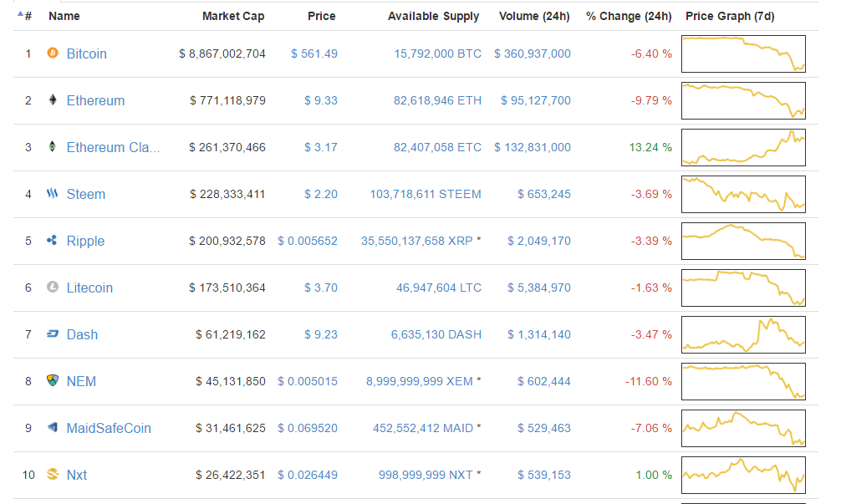Open the Ethereum Cla... coin link
The image size is (846, 504).
coord(113,147)
